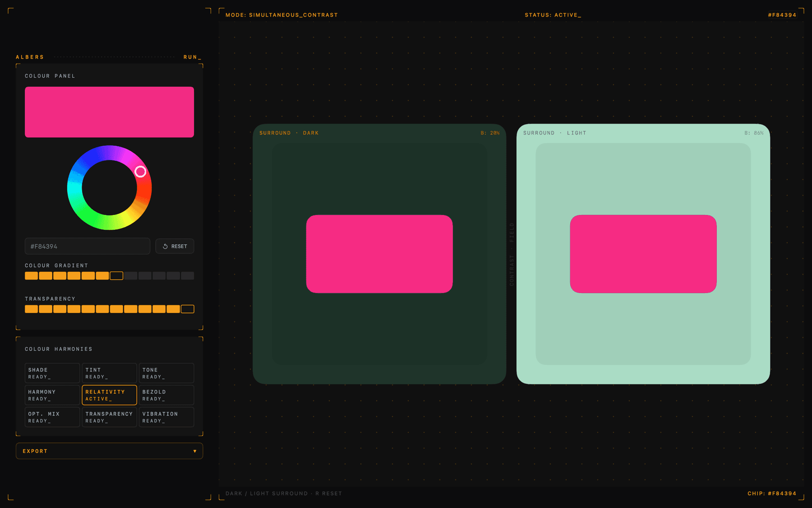The height and width of the screenshot is (508, 812).
Task: Select the Transparency harmony tile
Action: (109, 417)
